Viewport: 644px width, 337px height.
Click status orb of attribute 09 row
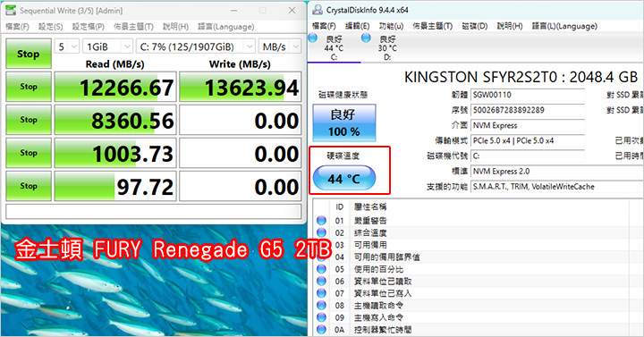pos(321,316)
